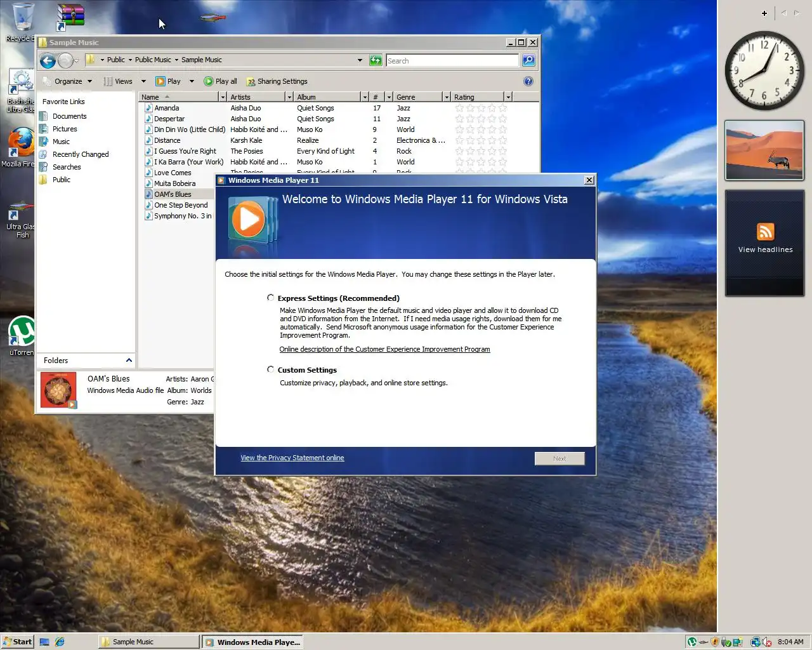Screen dimensions: 812x650
Task: Click the Next button in Media Player setup
Action: click(x=560, y=458)
